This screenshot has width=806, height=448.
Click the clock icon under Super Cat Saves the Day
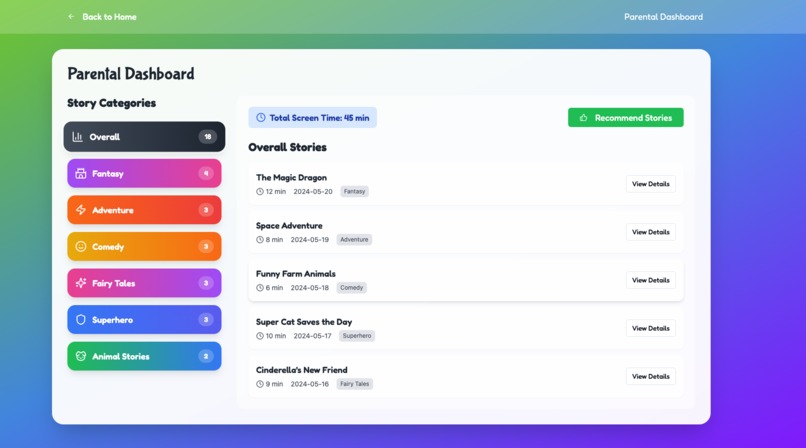tap(260, 336)
